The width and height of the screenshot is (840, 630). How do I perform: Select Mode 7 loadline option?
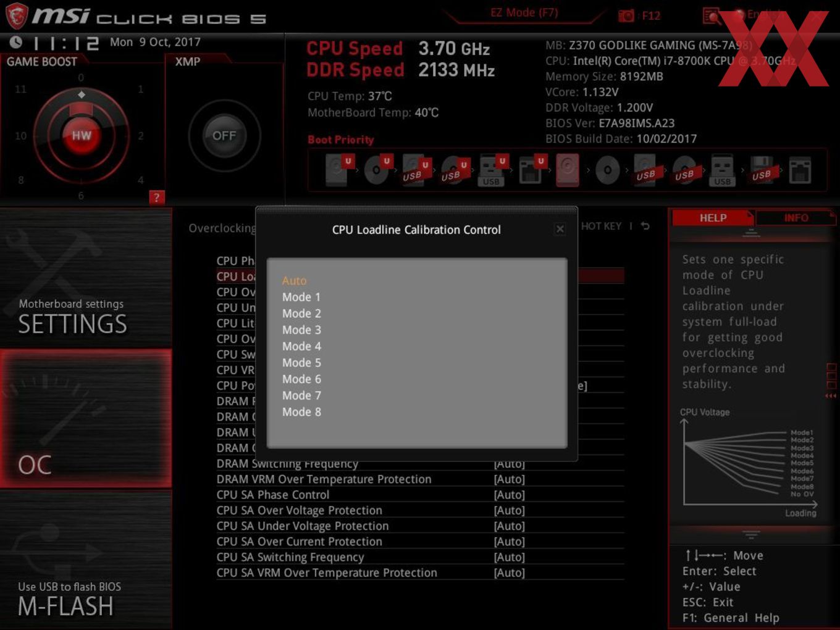click(x=301, y=395)
